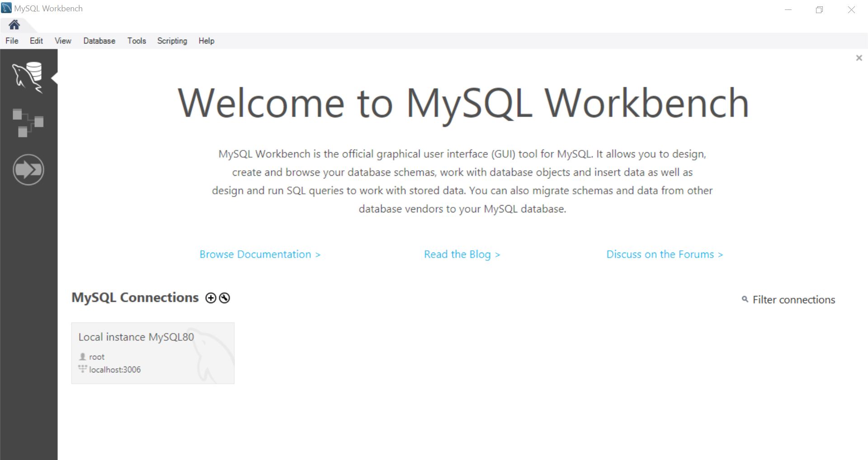Click the localhost:3006 address text

coord(115,370)
